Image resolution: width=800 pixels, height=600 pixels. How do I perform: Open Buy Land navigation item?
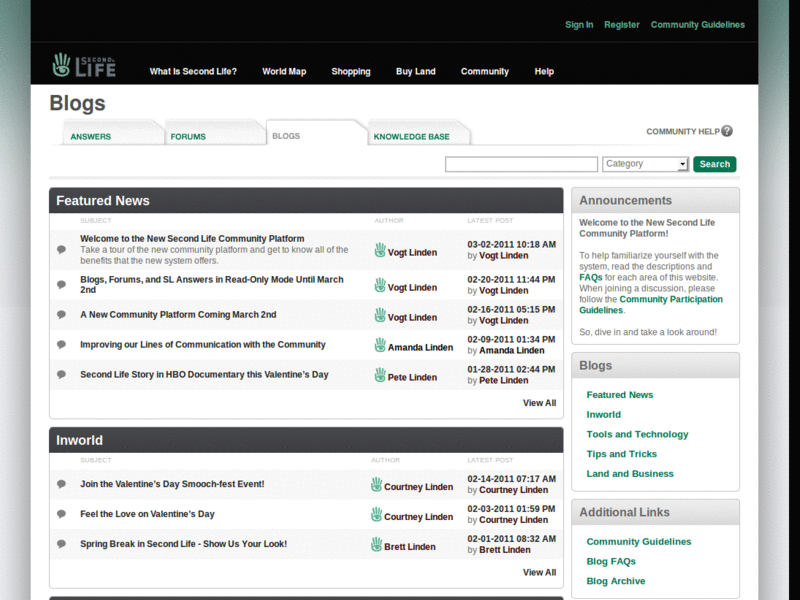[x=416, y=71]
